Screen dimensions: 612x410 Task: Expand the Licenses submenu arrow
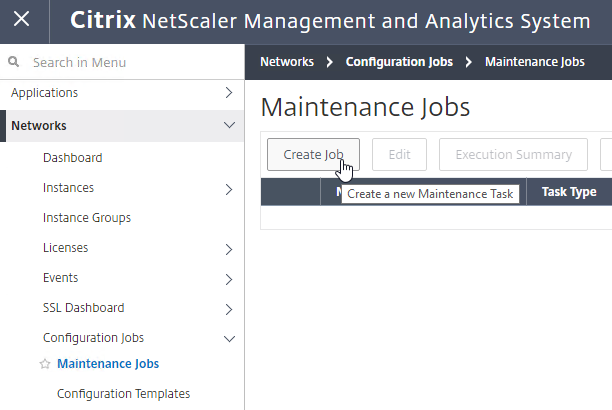click(x=229, y=250)
